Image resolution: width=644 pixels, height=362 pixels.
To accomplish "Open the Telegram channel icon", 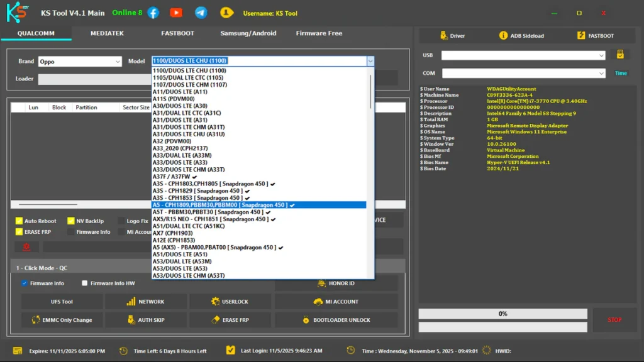I will pos(201,13).
